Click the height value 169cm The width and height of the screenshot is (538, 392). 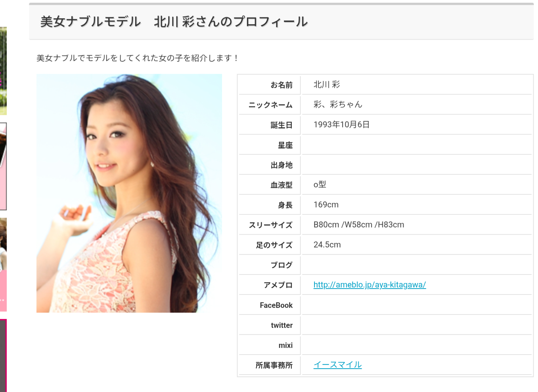[326, 205]
